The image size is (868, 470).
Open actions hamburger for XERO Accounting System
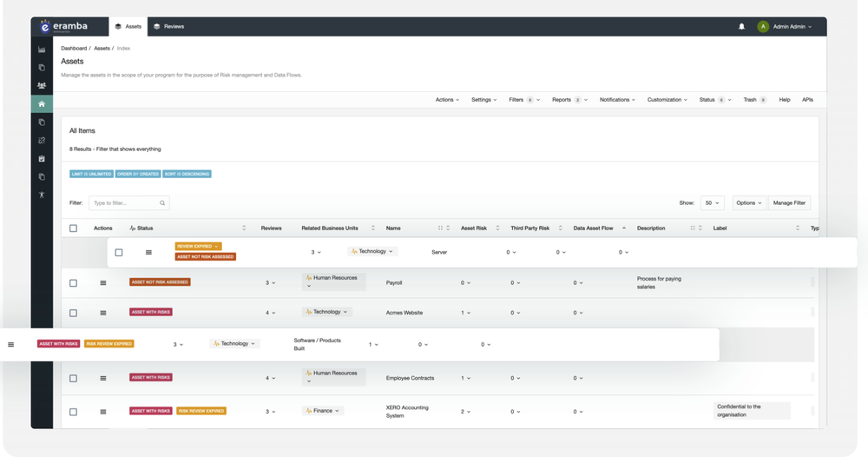[x=103, y=412]
